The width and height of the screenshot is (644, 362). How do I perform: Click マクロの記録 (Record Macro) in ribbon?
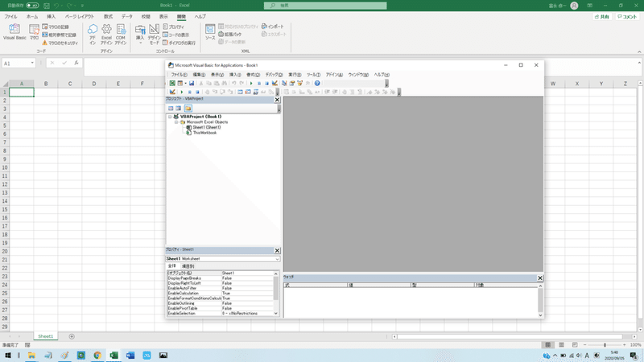[56, 27]
